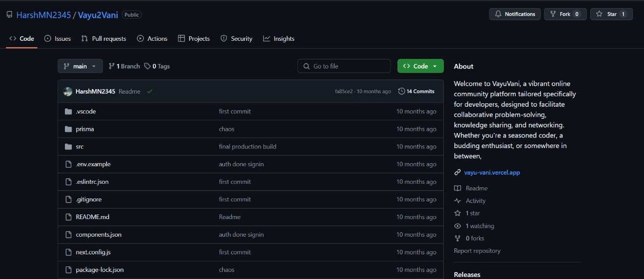
Task: Open commit hash fa85ce2
Action: pos(344,91)
